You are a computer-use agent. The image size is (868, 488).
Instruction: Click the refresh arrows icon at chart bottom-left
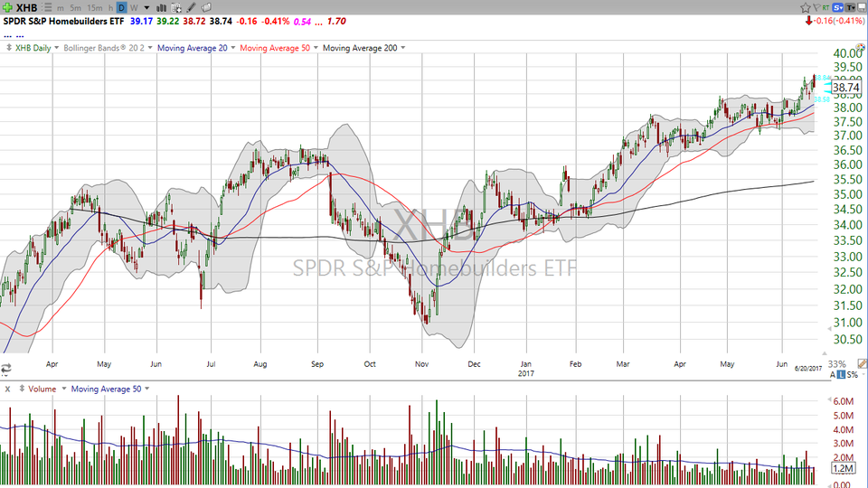6,369
